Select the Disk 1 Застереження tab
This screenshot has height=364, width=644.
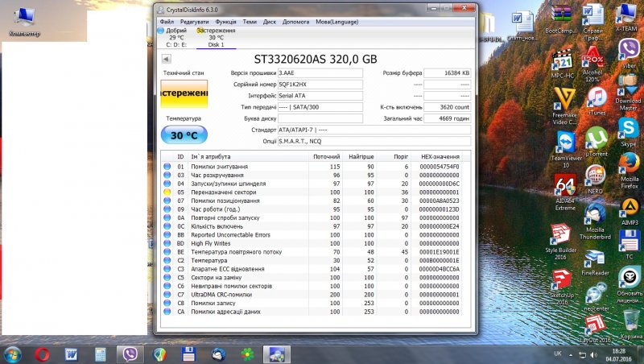click(x=216, y=37)
